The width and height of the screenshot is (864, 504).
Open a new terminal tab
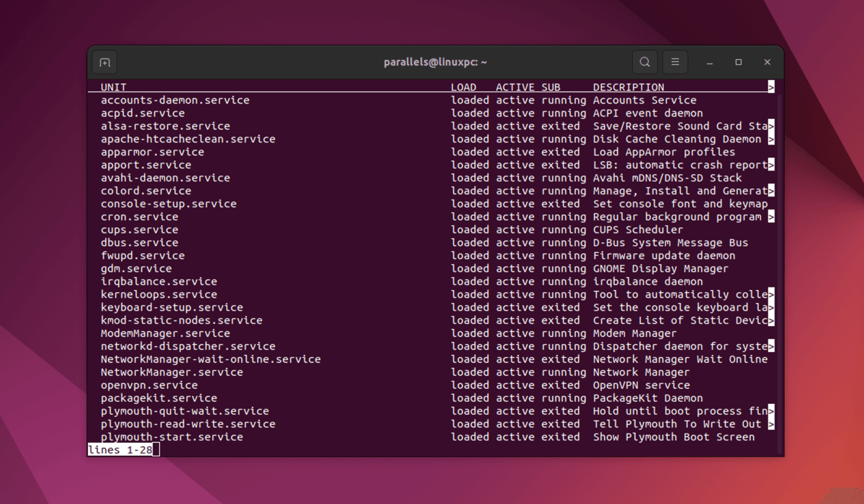[x=104, y=63]
